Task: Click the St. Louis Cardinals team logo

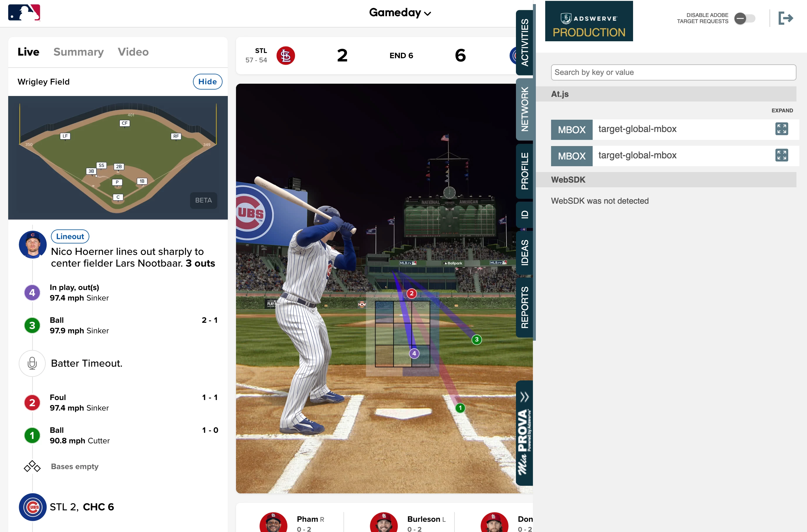Action: tap(285, 56)
